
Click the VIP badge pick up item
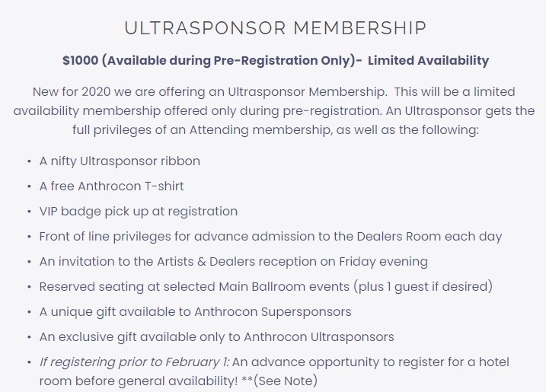click(138, 212)
